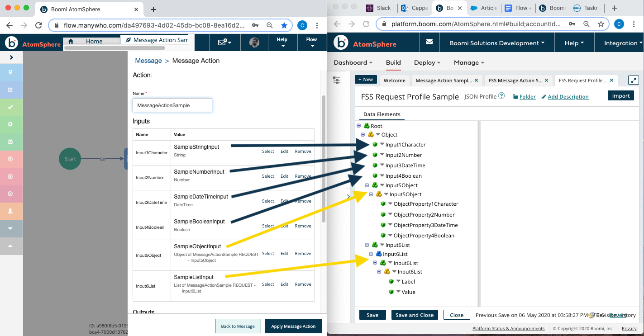This screenshot has height=336, width=644.
Task: Click Select for the Input1Character row
Action: click(x=268, y=151)
